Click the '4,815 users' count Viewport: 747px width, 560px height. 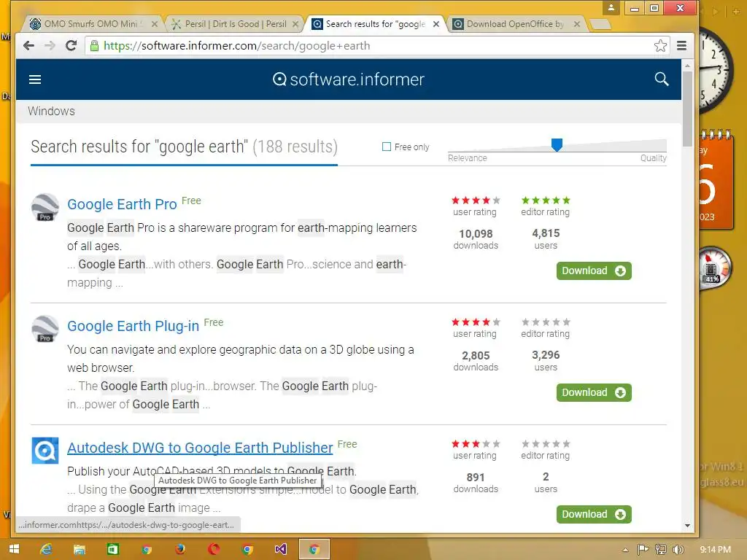pyautogui.click(x=546, y=239)
